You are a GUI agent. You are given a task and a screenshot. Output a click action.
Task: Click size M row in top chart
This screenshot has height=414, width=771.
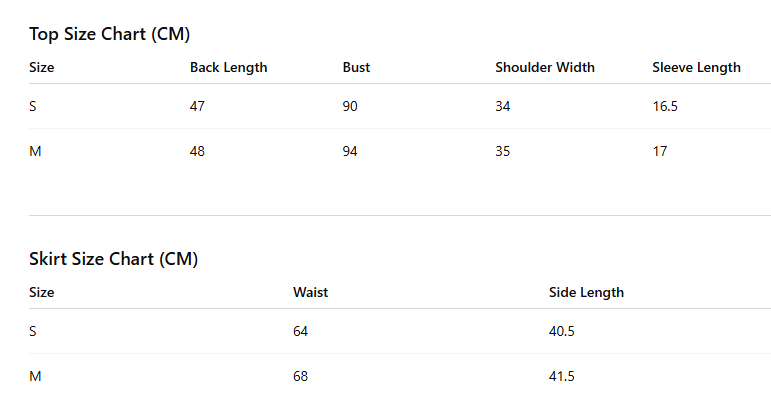click(400, 151)
